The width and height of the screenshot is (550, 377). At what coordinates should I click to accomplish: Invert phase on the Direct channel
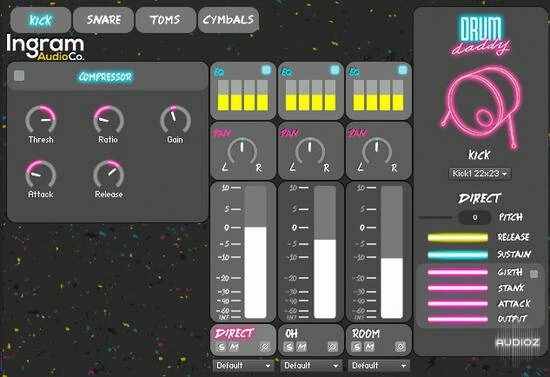pos(265,347)
